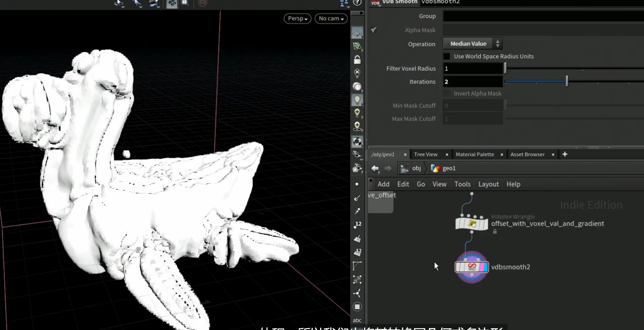Open the Layout menu
The height and width of the screenshot is (330, 644).
(488, 184)
